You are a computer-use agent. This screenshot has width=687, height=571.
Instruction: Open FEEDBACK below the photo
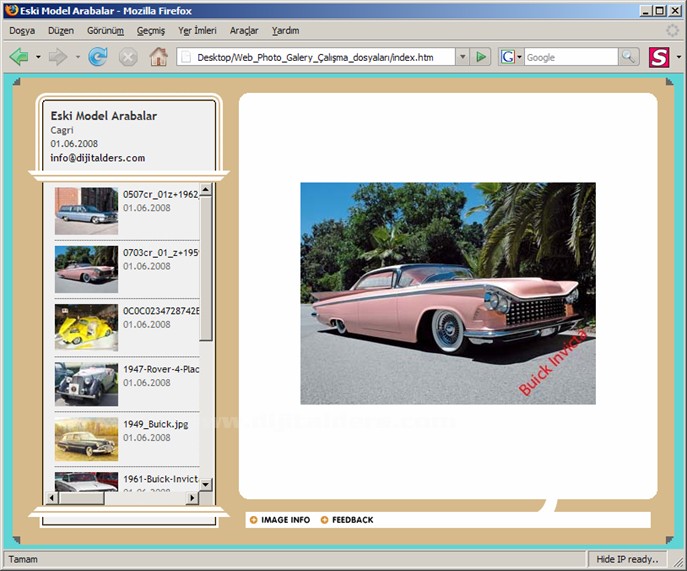point(353,520)
